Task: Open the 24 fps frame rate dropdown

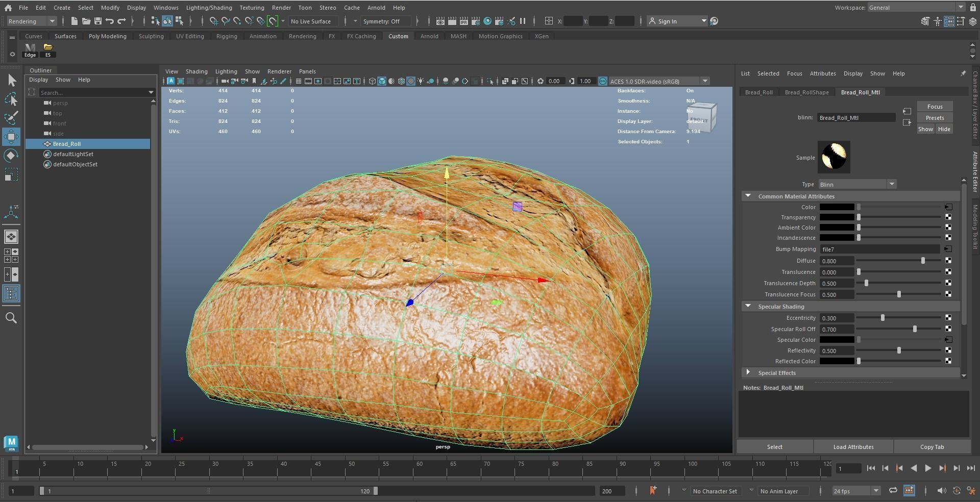Action: (x=856, y=491)
